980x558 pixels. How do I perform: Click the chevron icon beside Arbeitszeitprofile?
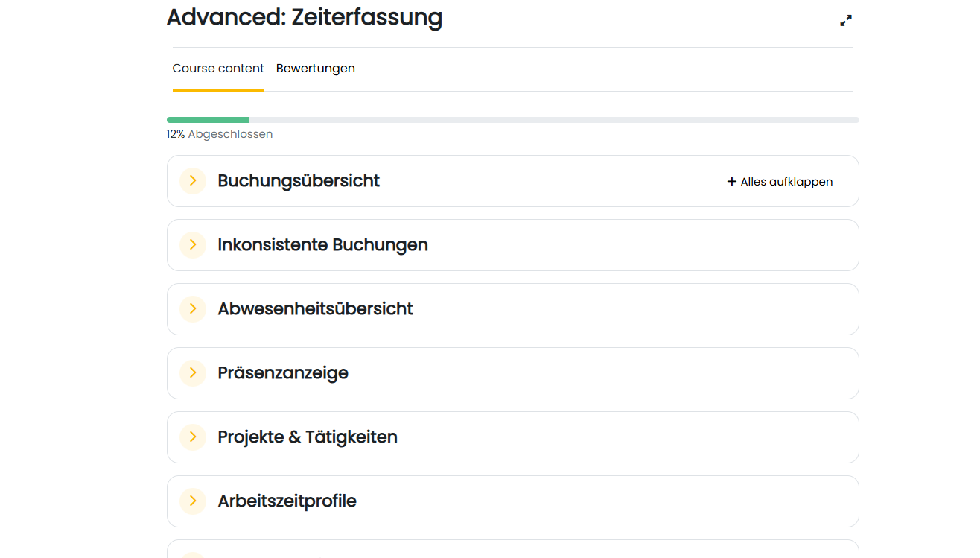point(193,501)
